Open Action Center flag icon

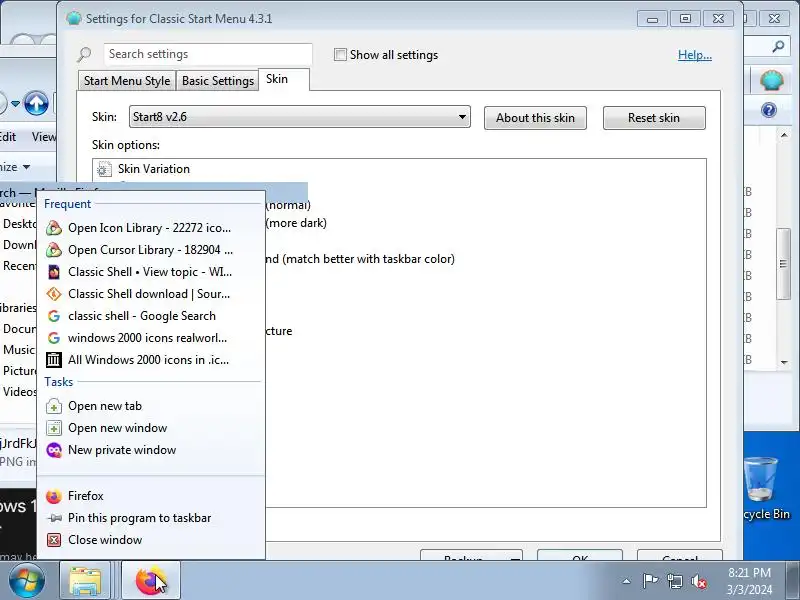click(x=650, y=581)
